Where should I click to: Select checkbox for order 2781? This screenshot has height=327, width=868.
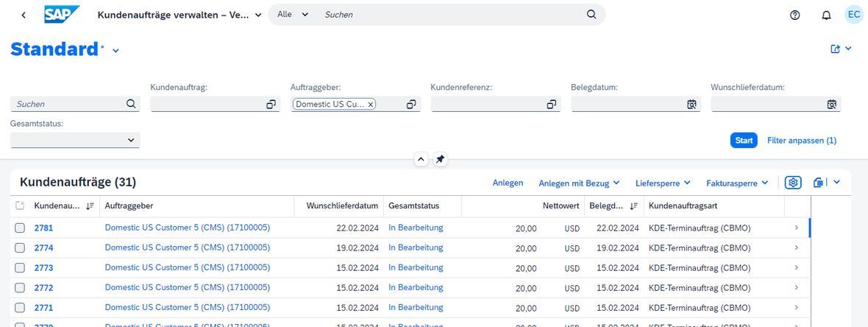(x=20, y=228)
